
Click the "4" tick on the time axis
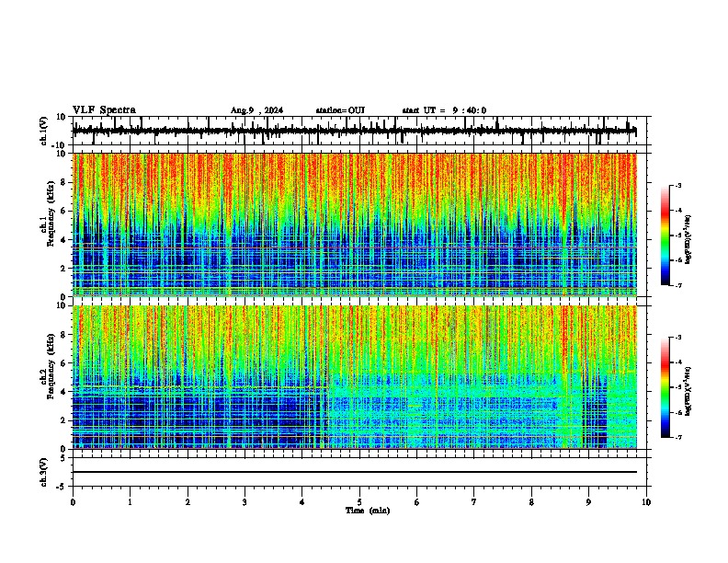click(302, 502)
